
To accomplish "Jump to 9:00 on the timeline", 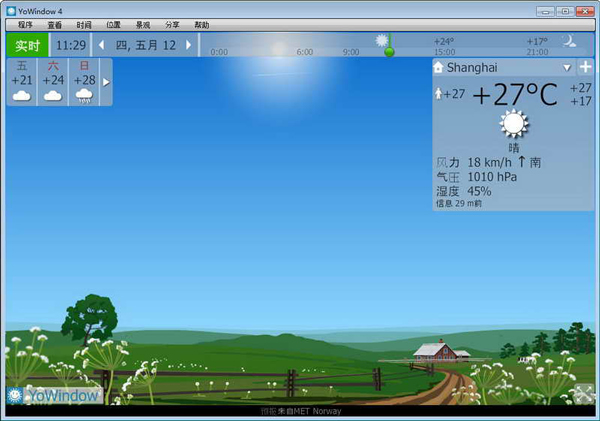I will click(x=351, y=52).
